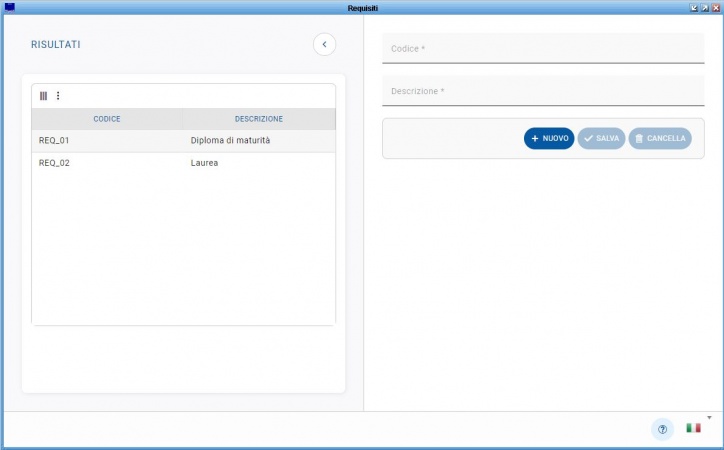Click the application icon in the title bar
Screen dimensions: 724x450
coord(9,7)
